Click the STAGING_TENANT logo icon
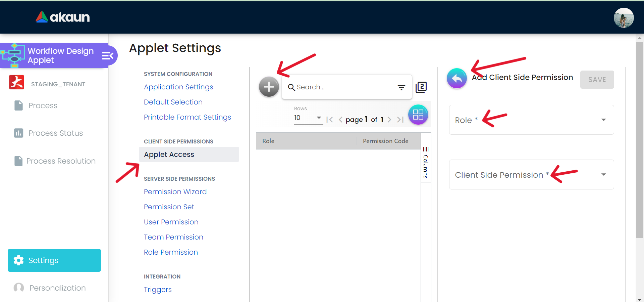The image size is (644, 302). pyautogui.click(x=16, y=82)
